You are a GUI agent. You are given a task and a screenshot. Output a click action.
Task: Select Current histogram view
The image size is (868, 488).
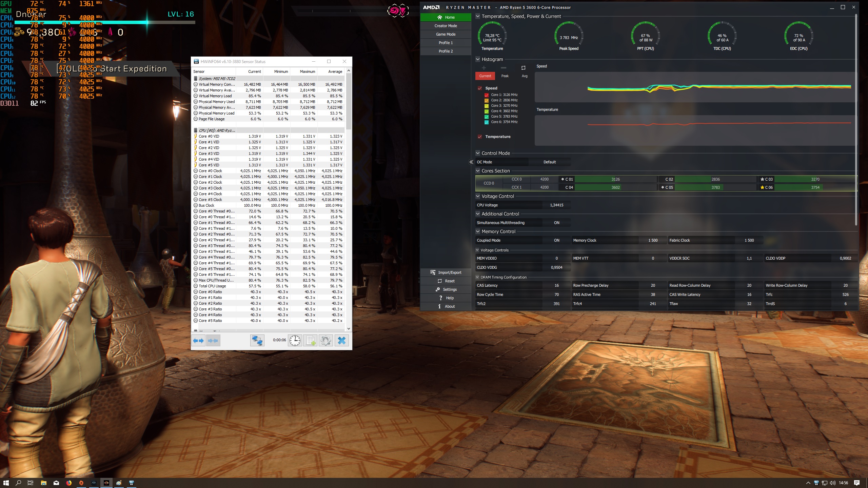coord(485,76)
